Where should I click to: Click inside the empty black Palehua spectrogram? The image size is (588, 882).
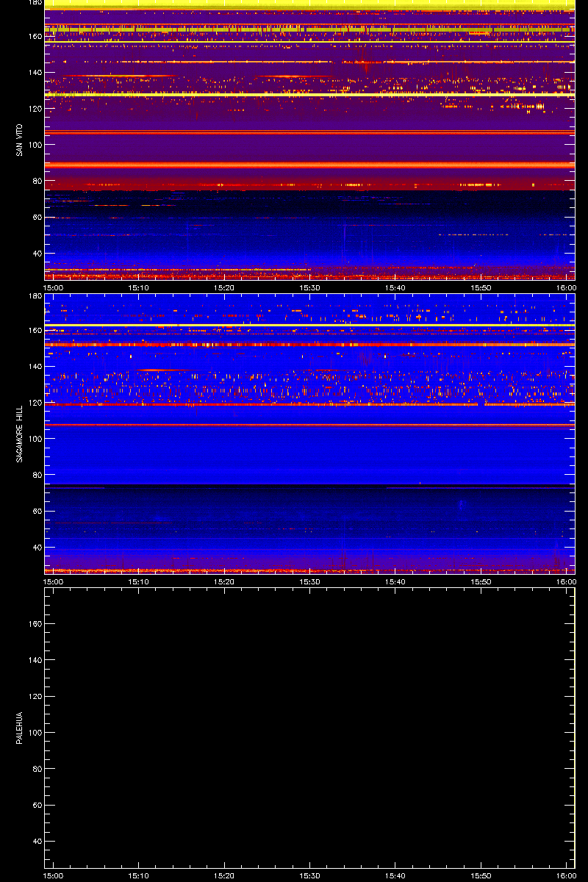309,728
